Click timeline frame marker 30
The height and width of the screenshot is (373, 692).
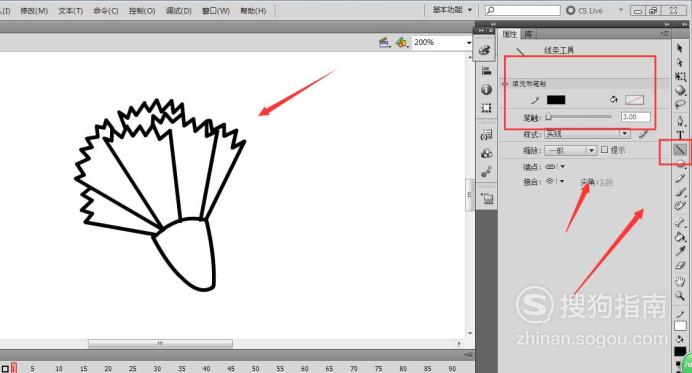pos(157,368)
